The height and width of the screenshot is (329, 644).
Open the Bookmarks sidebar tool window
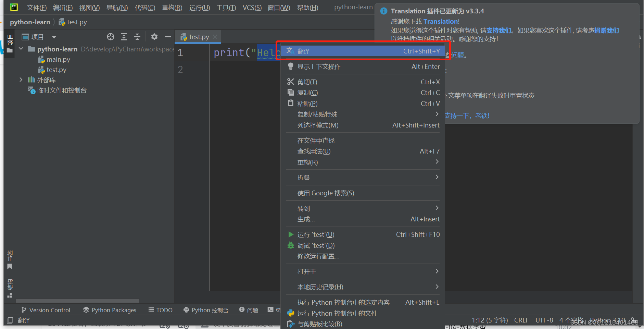pyautogui.click(x=10, y=260)
